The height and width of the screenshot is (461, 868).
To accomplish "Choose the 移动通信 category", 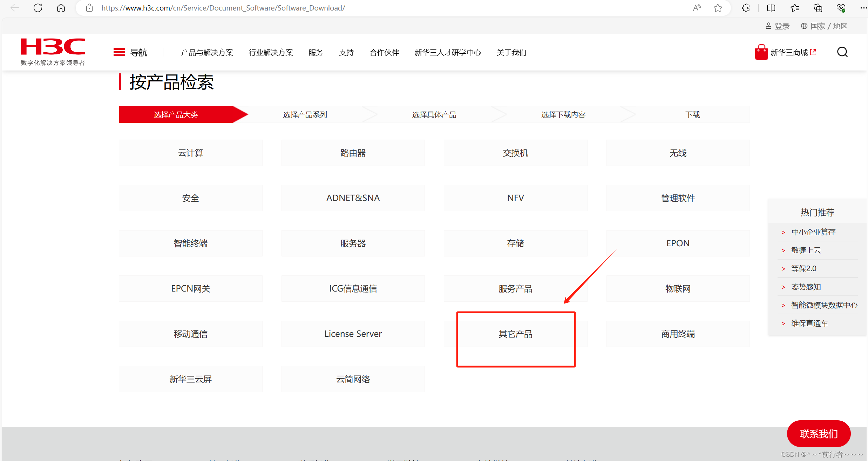I will pyautogui.click(x=191, y=334).
